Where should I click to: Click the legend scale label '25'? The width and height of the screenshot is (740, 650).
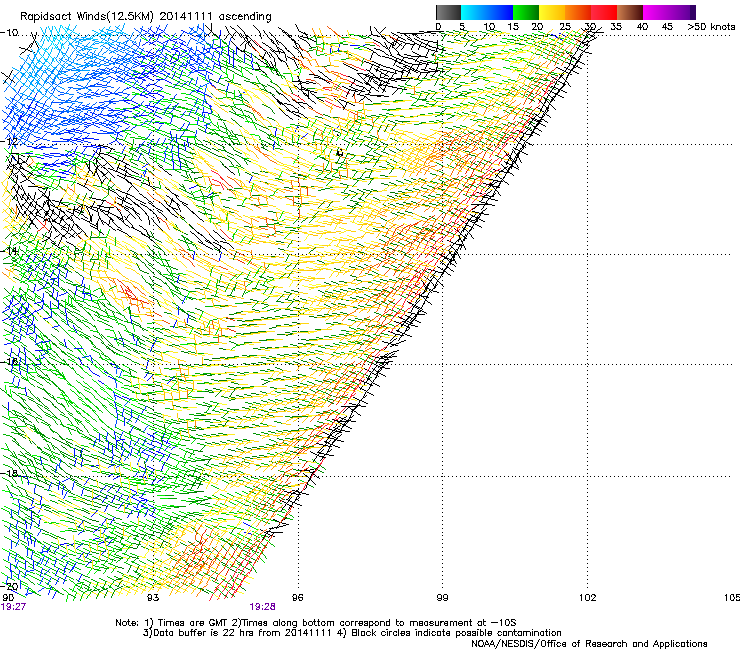pos(565,27)
